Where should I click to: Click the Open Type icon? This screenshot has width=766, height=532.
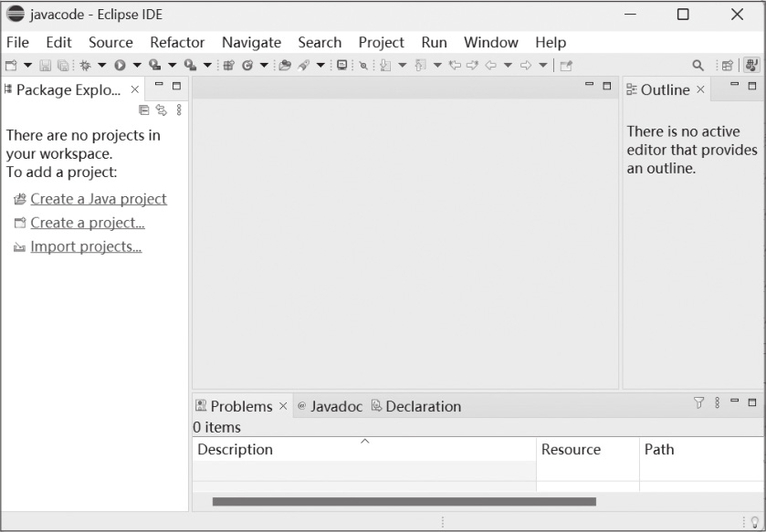tap(285, 65)
